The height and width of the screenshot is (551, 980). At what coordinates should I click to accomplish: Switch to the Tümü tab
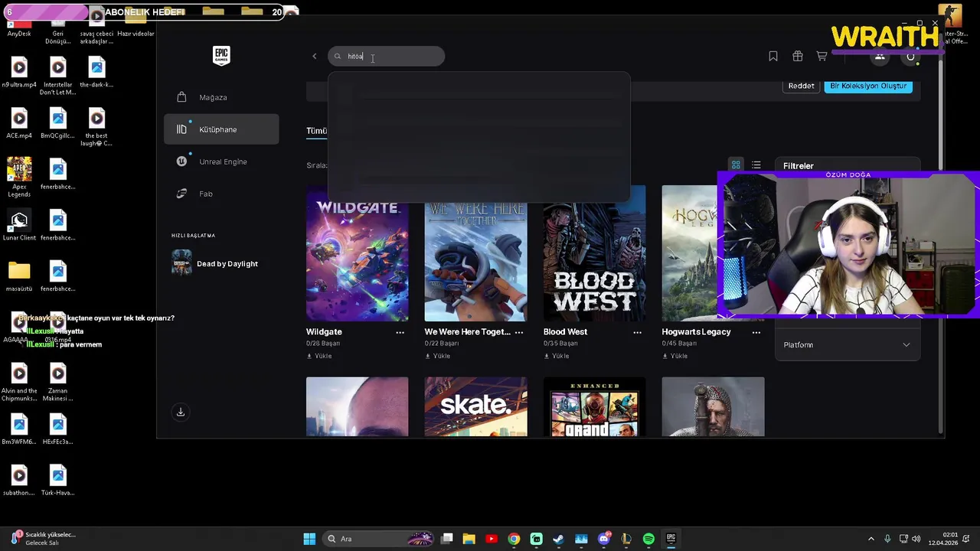[316, 131]
